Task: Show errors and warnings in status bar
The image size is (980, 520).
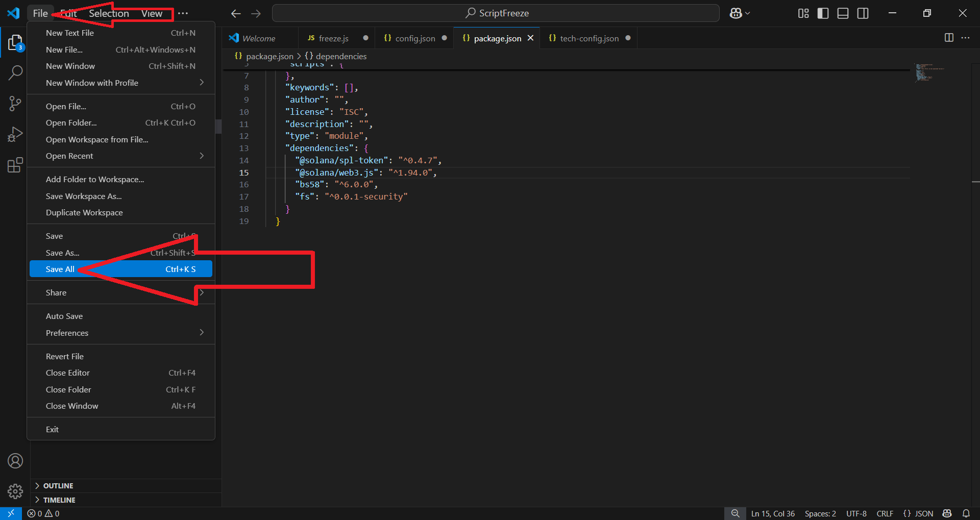Action: click(43, 513)
